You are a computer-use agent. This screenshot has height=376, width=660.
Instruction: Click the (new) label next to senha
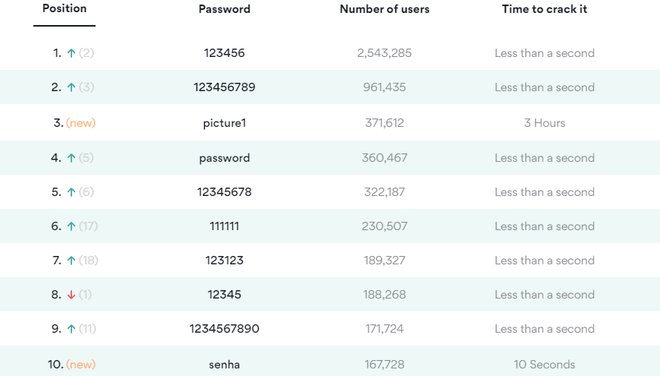pos(81,364)
